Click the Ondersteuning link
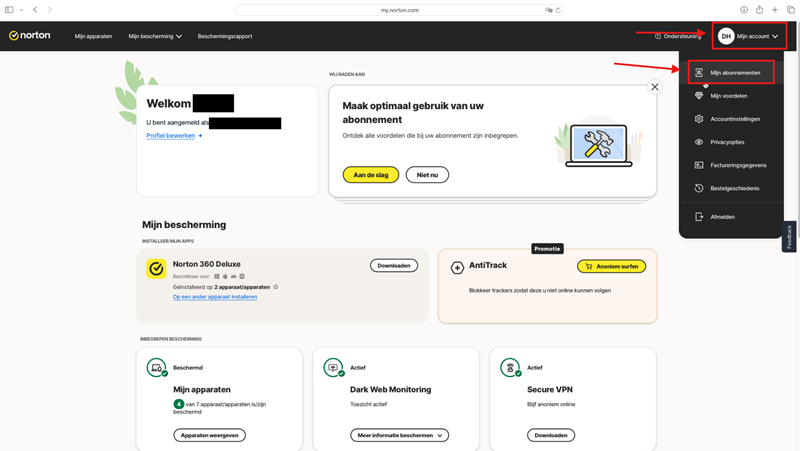The height and width of the screenshot is (451, 800). (678, 36)
